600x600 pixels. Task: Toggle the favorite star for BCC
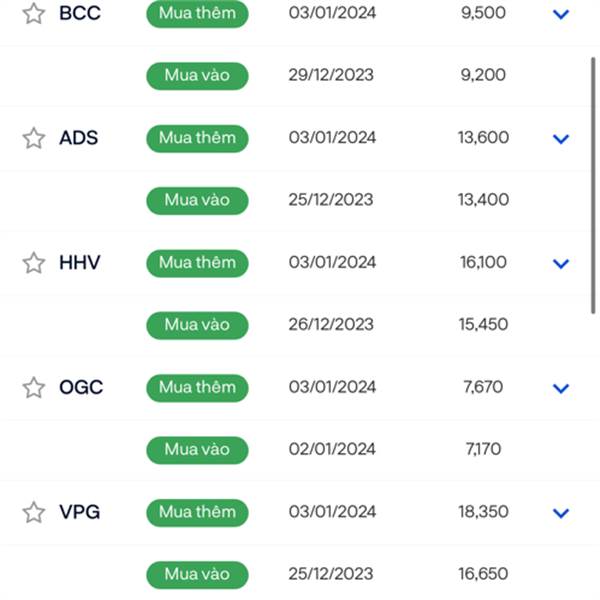click(x=34, y=13)
